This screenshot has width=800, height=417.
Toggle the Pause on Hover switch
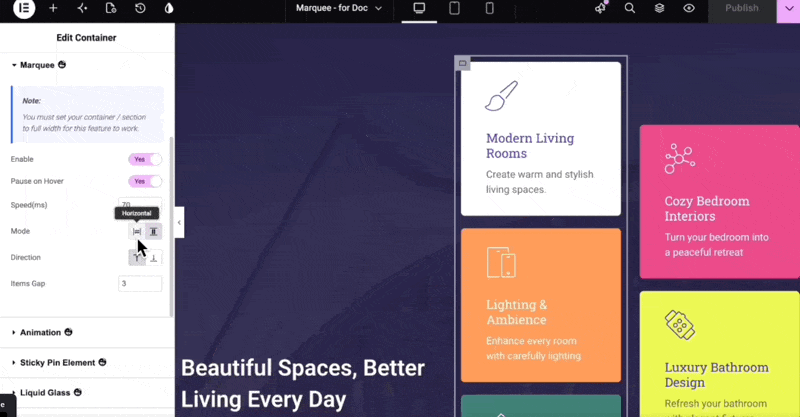tap(145, 181)
